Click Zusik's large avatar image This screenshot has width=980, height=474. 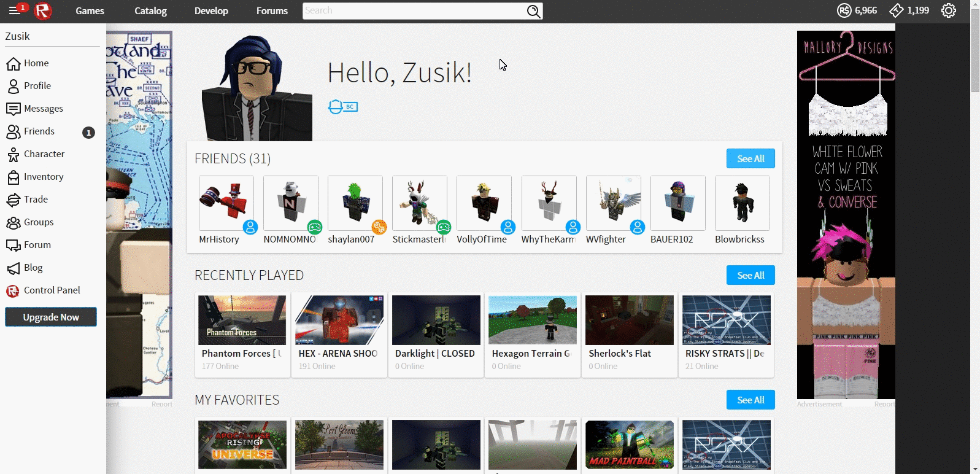coord(257,88)
